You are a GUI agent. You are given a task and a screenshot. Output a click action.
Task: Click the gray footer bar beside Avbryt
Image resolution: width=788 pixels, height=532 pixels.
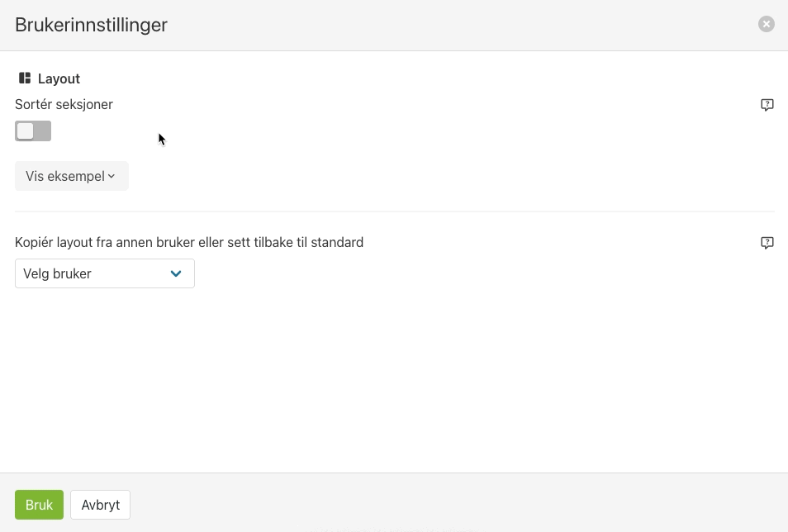[453, 503]
